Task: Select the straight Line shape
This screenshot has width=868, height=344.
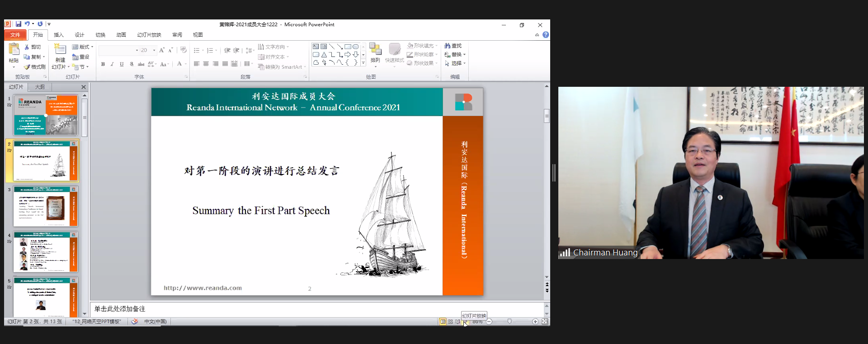Action: point(332,47)
